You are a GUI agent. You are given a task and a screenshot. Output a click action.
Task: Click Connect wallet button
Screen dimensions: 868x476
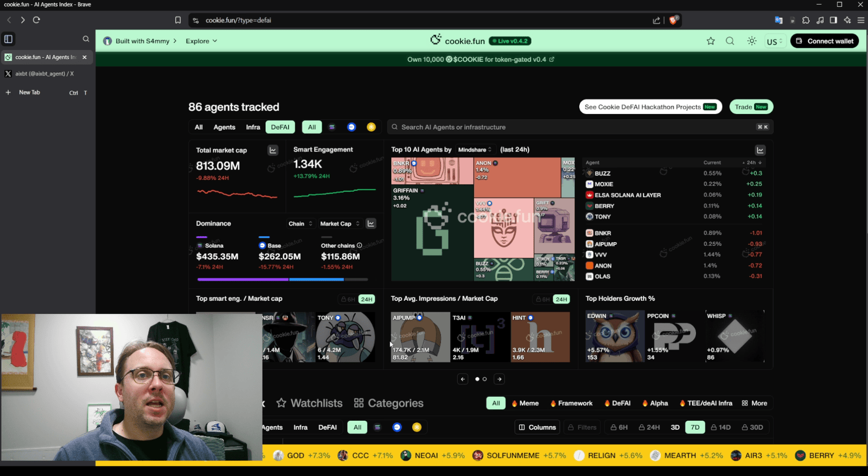[x=825, y=41]
